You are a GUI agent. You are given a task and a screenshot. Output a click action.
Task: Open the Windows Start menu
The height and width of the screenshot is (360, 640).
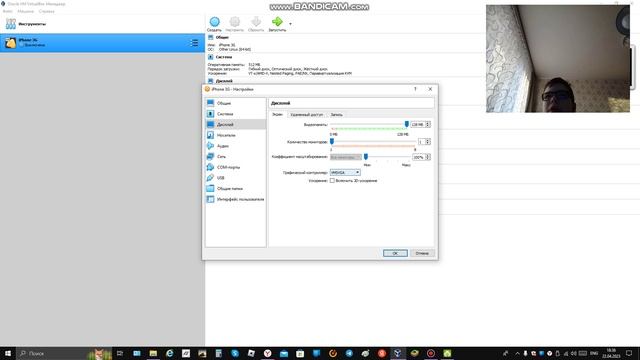[8, 353]
